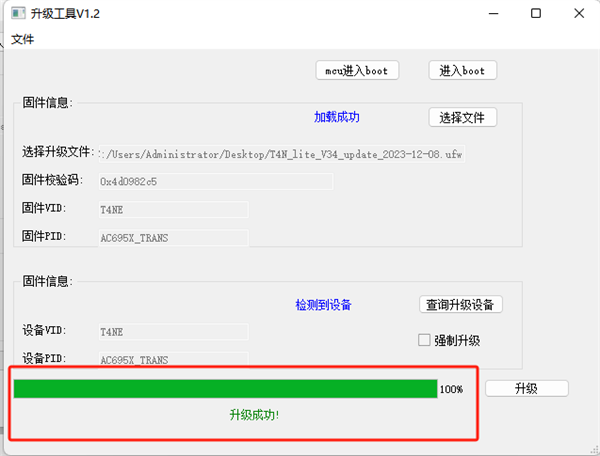Viewport: 600px width, 456px height.
Task: Click the green upgrade progress bar
Action: pyautogui.click(x=225, y=389)
